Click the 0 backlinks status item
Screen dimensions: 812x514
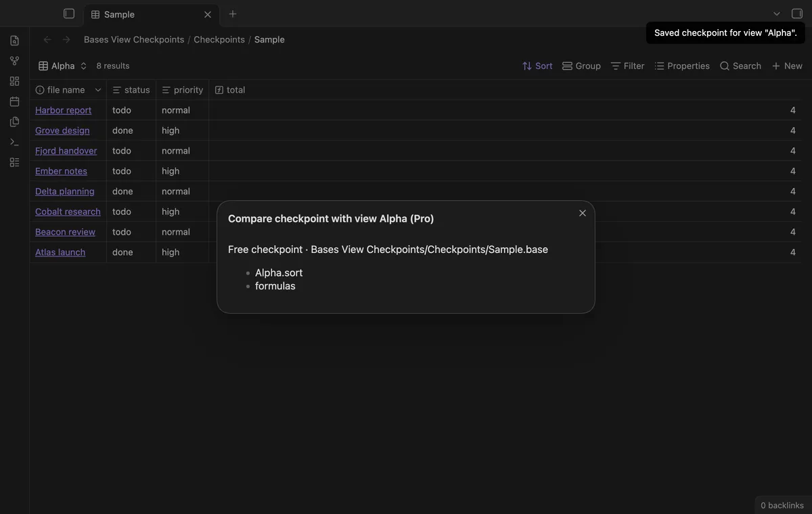(x=782, y=505)
